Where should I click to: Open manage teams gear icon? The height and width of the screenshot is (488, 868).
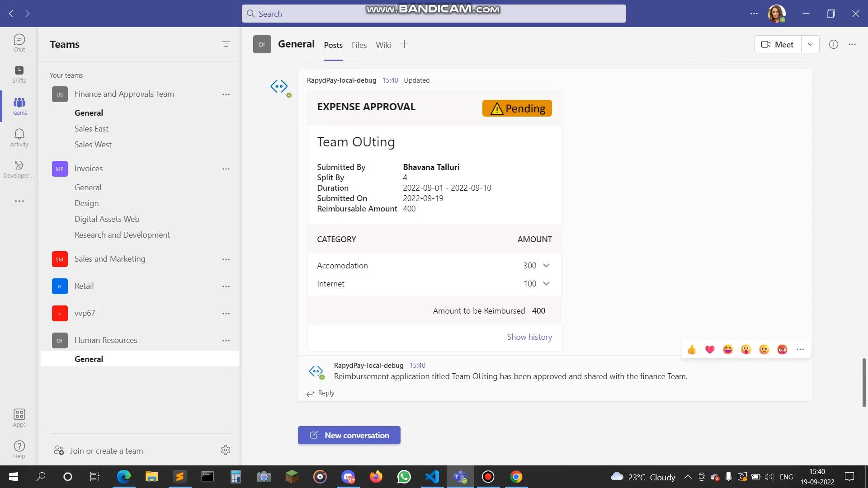226,450
